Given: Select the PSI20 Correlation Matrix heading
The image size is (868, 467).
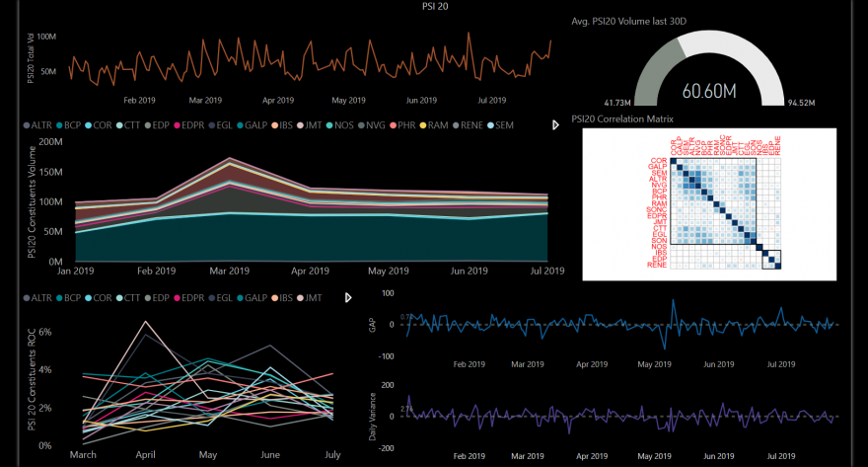Looking at the screenshot, I should 622,118.
